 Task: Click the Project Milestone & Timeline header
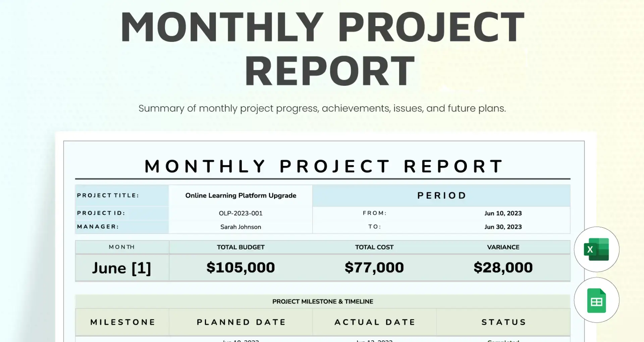point(323,301)
